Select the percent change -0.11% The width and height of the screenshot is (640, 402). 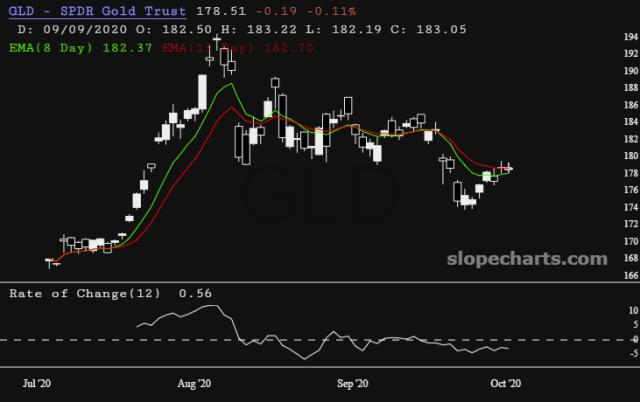(331, 11)
